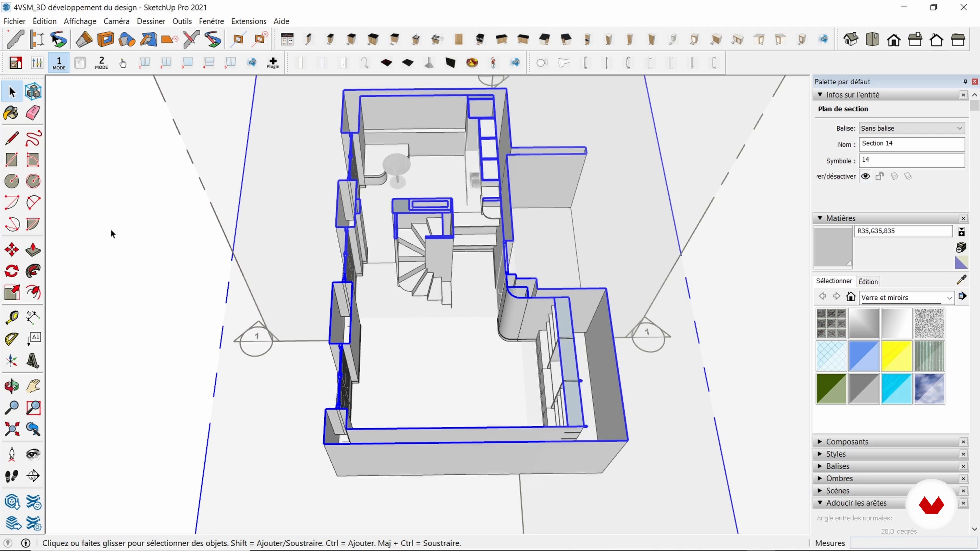Expand the Composants panel
This screenshot has height=551, width=980.
coord(847,442)
